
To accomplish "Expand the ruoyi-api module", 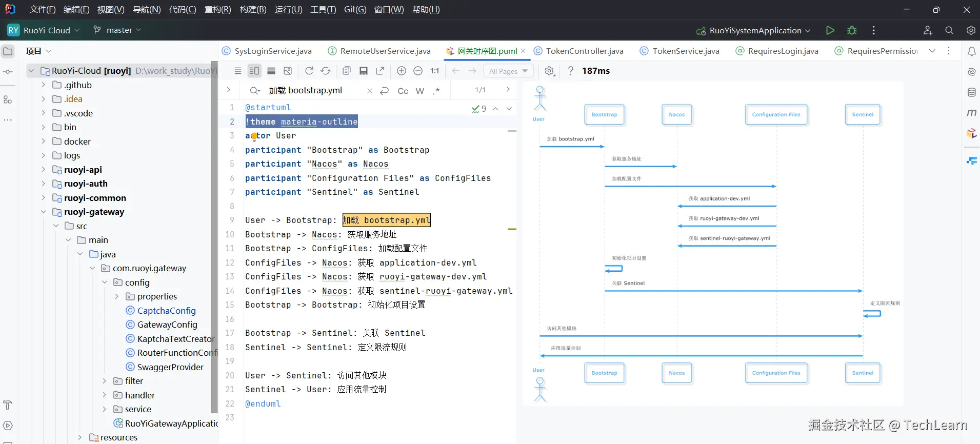I will coord(43,170).
